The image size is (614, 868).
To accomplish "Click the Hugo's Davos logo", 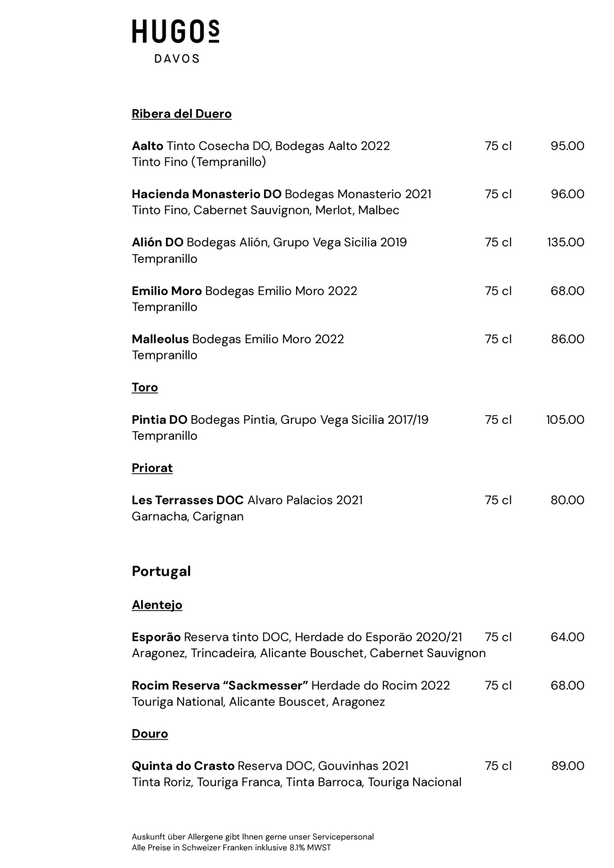I will click(x=176, y=41).
